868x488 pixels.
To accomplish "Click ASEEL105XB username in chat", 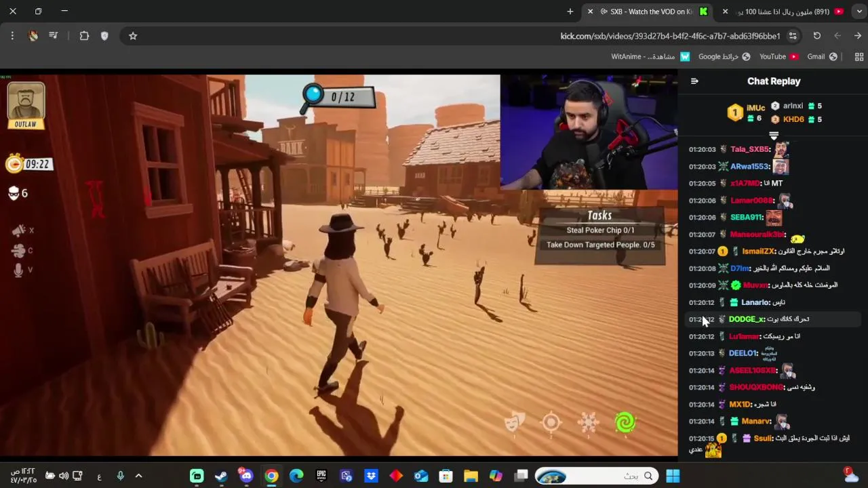I will [753, 371].
